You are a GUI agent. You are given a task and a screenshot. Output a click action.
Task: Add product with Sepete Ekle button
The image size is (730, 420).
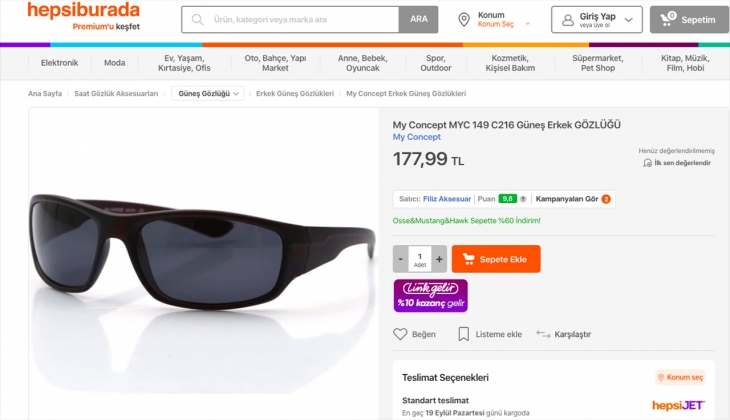tap(496, 259)
